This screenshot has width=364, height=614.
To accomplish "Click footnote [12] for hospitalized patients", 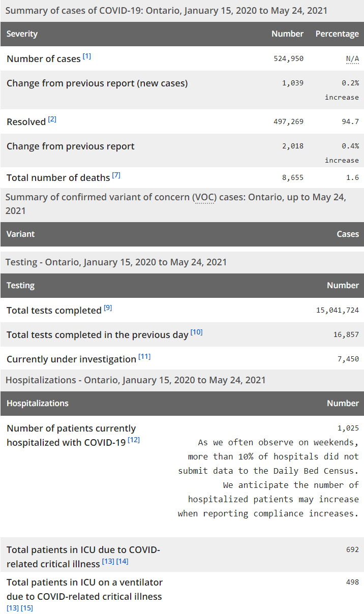I will click(x=134, y=440).
